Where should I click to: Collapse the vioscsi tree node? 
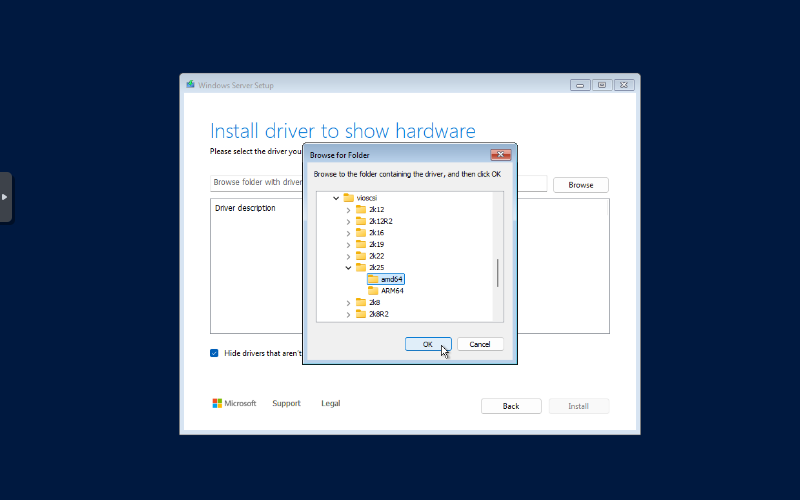(x=337, y=198)
